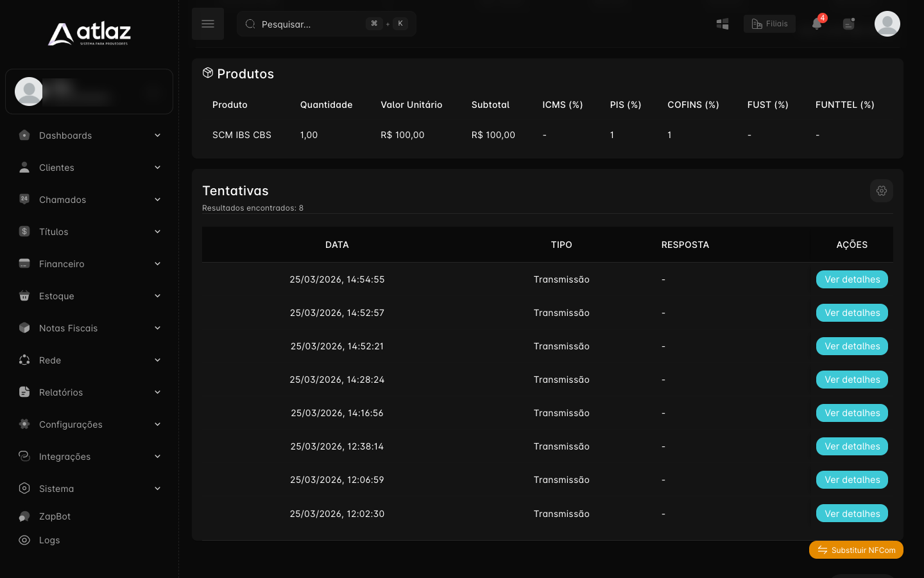Click the Chamados sidebar icon
Image resolution: width=924 pixels, height=578 pixels.
(x=24, y=199)
